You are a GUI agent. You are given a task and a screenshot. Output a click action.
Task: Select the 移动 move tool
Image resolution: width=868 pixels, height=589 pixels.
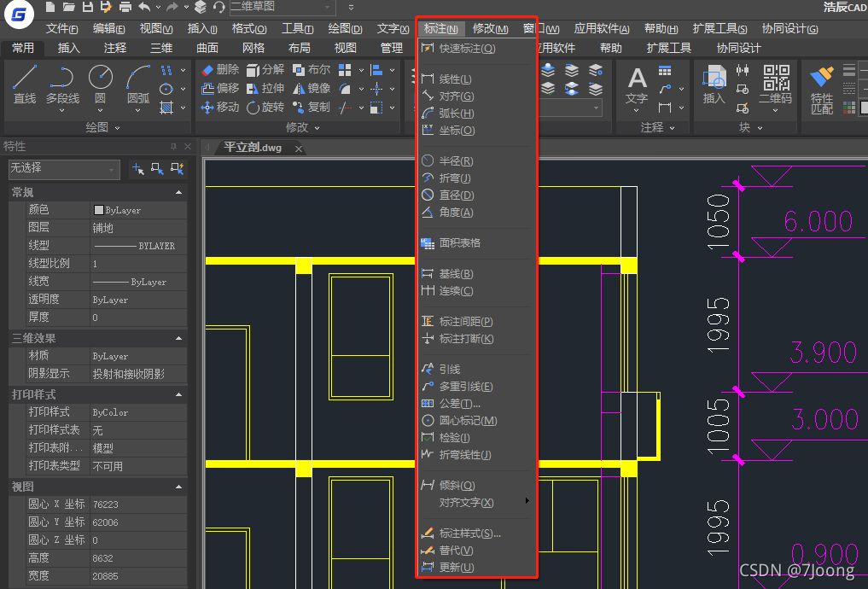pyautogui.click(x=220, y=108)
